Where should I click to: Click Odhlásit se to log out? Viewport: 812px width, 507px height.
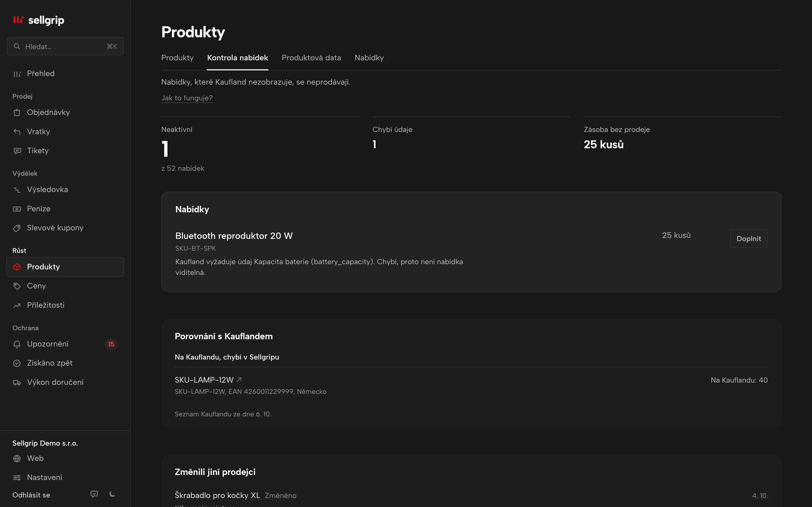coord(31,495)
